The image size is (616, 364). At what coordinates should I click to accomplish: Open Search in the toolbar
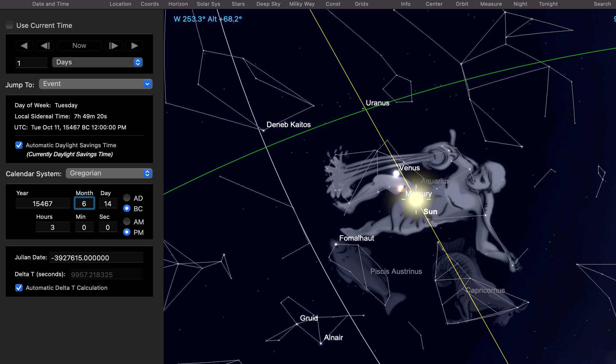point(602,4)
